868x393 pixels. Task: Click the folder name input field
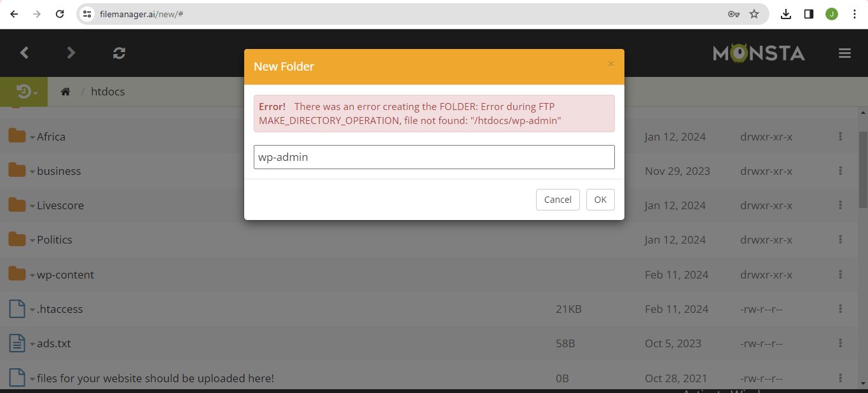tap(434, 157)
